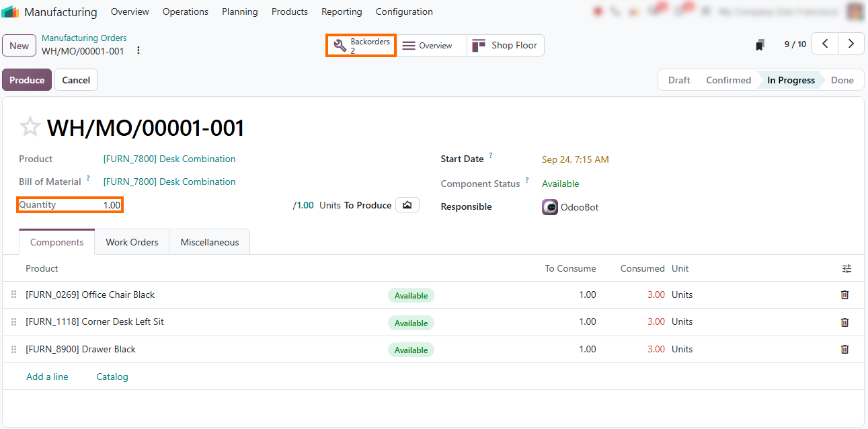Expand the Reporting menu
Viewport: 868px width, 429px height.
tap(342, 11)
